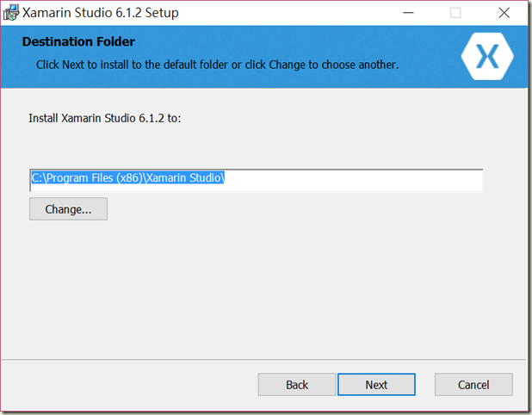The image size is (532, 415).
Task: Close the setup window
Action: coord(504,13)
